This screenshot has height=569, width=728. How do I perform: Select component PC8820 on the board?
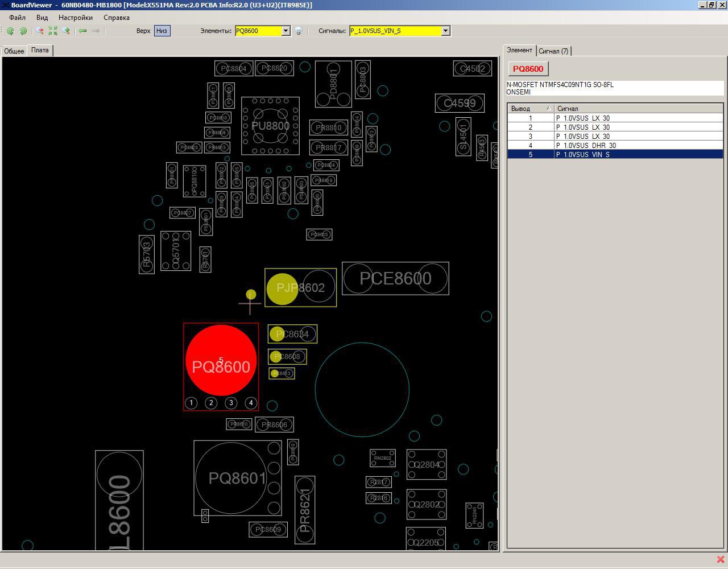click(274, 68)
